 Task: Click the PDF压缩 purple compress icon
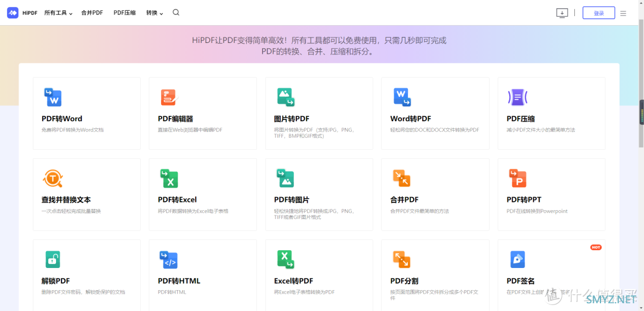tap(518, 97)
